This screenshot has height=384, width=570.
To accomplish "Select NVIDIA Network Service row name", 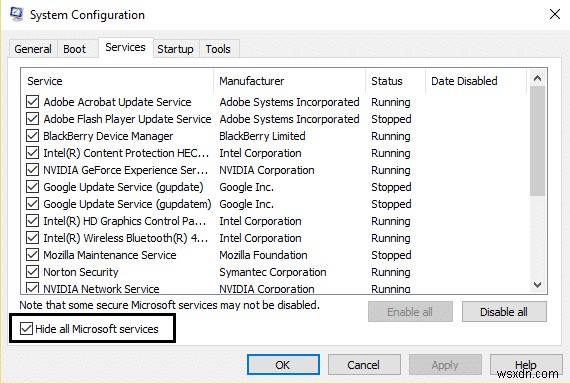I will click(x=101, y=288).
